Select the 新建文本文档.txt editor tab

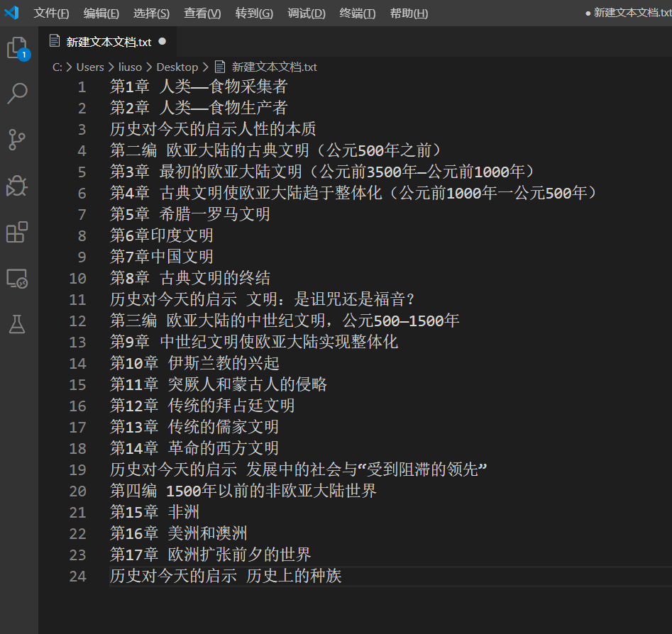coord(108,41)
